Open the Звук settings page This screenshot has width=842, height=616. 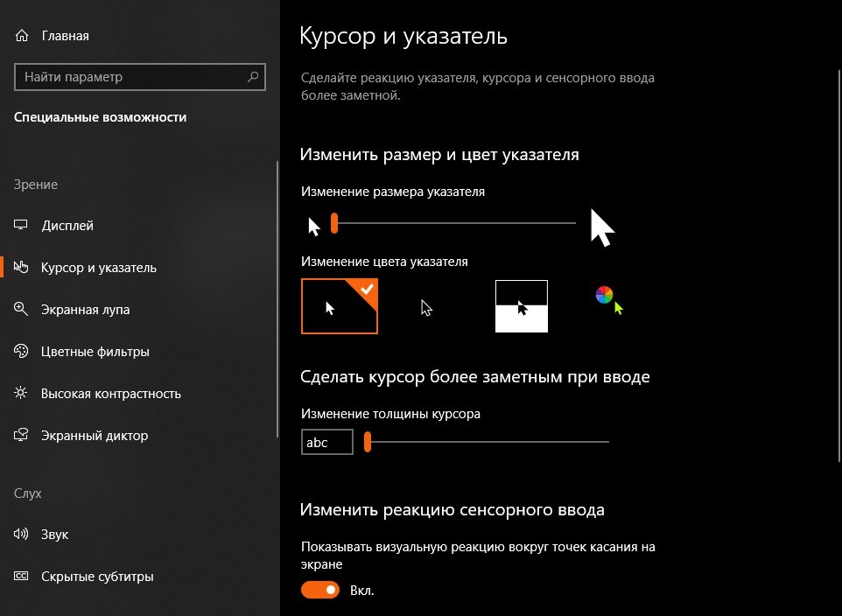pos(55,535)
